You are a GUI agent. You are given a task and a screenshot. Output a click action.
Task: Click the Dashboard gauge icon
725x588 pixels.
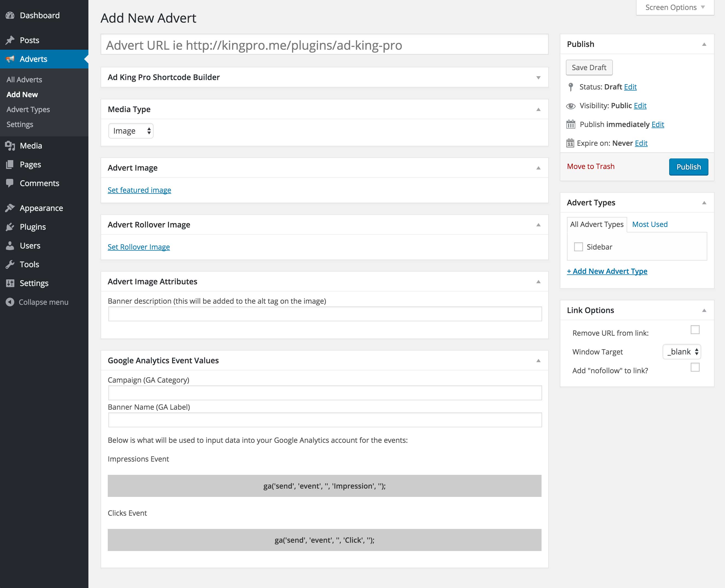tap(10, 15)
